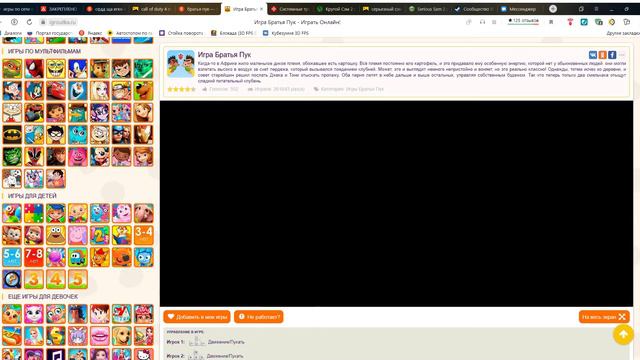Open the Iron Man games icon
The height and width of the screenshot is (360, 640).
[144, 134]
